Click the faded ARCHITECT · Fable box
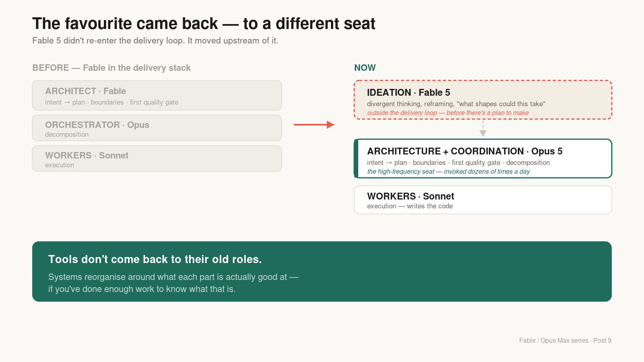 (157, 95)
